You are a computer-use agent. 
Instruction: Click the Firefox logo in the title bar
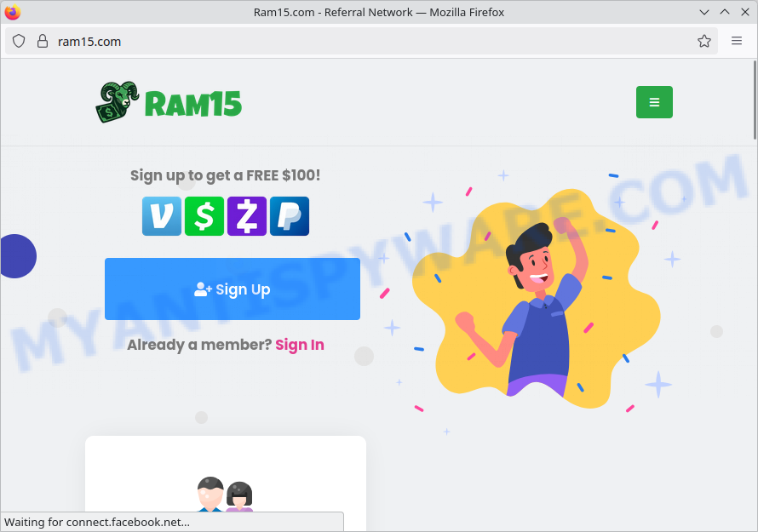(x=13, y=12)
